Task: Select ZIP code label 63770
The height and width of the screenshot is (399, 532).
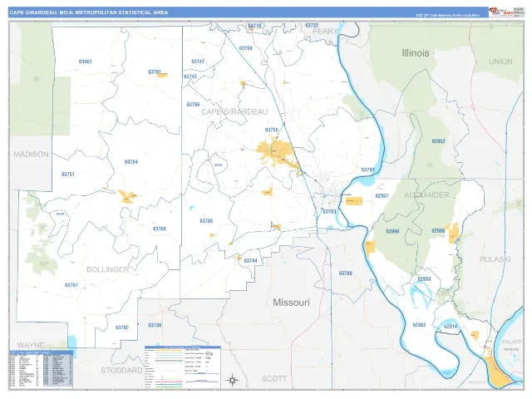Action: tap(254, 26)
